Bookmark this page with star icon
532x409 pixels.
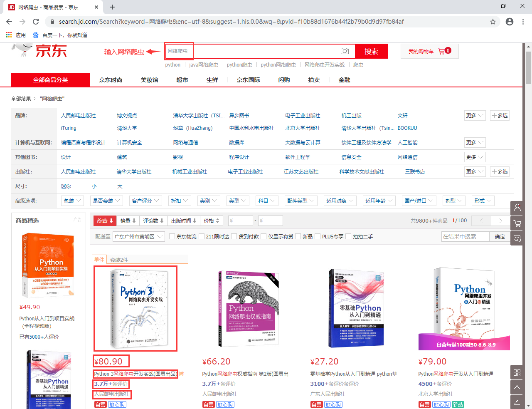pos(493,22)
